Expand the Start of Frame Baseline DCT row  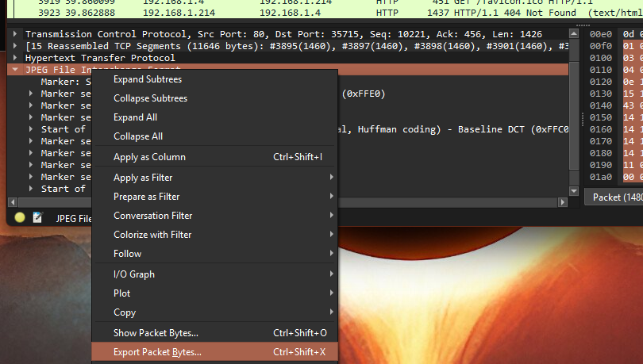click(x=31, y=129)
